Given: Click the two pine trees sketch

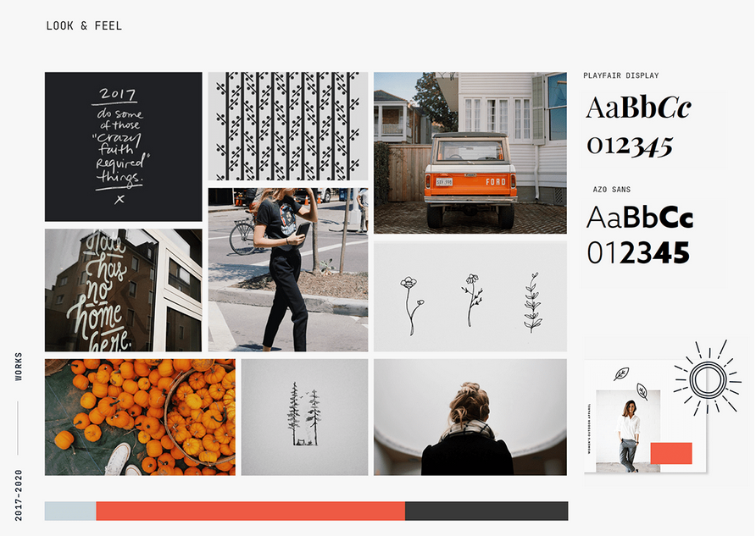Looking at the screenshot, I should 304,414.
